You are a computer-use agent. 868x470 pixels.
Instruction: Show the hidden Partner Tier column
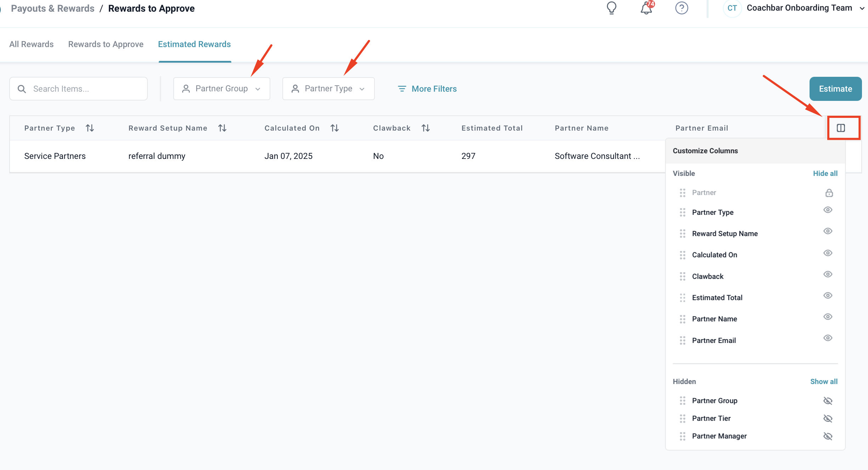click(828, 418)
